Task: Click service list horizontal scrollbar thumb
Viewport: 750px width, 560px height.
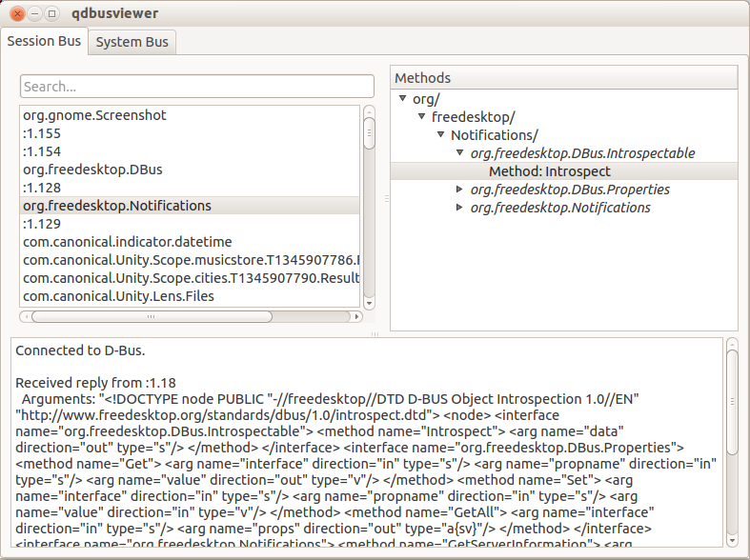Action: point(152,316)
